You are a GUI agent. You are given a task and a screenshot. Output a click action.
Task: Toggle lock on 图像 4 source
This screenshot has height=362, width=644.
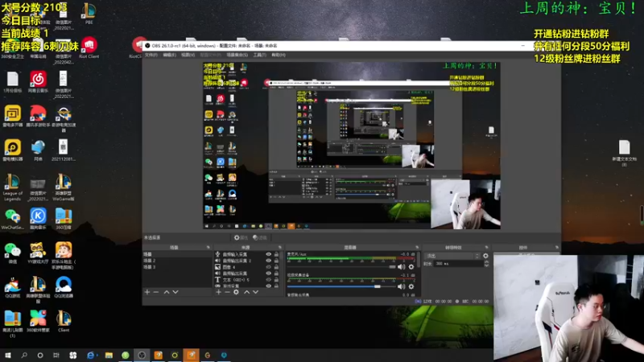click(x=276, y=267)
